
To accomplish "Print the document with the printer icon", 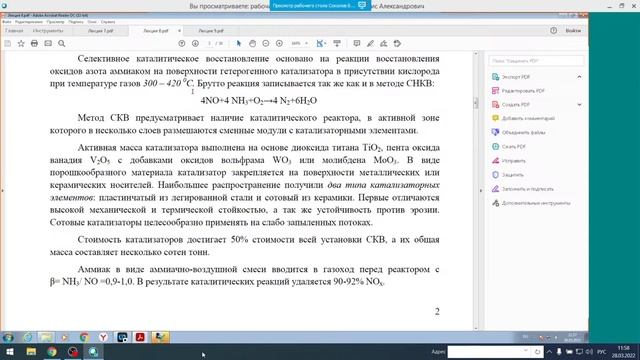I will click(x=34, y=43).
